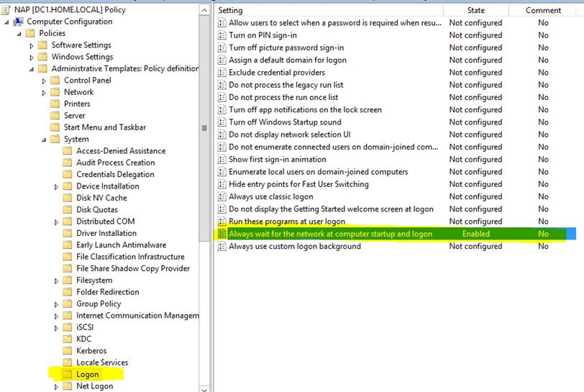
Task: Click the setting icon for Always use classic logon
Action: coord(222,197)
